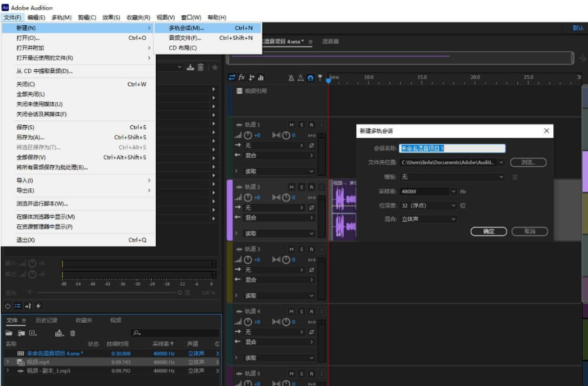Viewport: 588px width, 386px height.
Task: Mute track 5 with M button
Action: (x=292, y=373)
